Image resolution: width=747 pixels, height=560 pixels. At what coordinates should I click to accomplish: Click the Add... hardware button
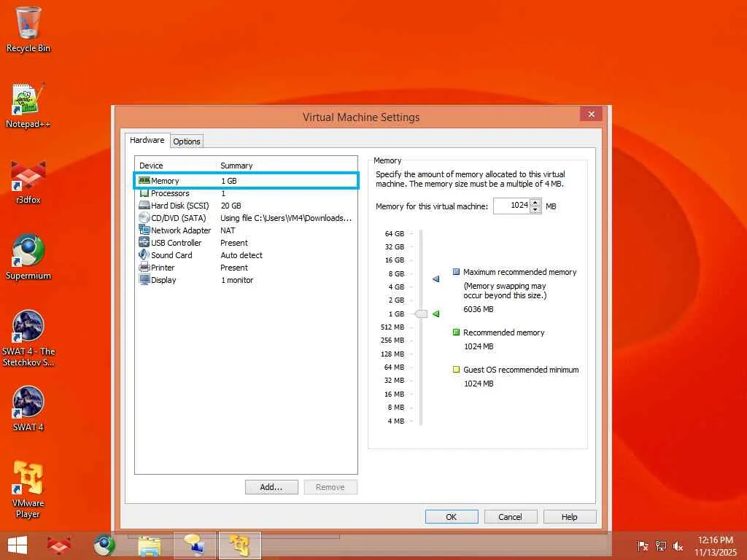[x=271, y=487]
